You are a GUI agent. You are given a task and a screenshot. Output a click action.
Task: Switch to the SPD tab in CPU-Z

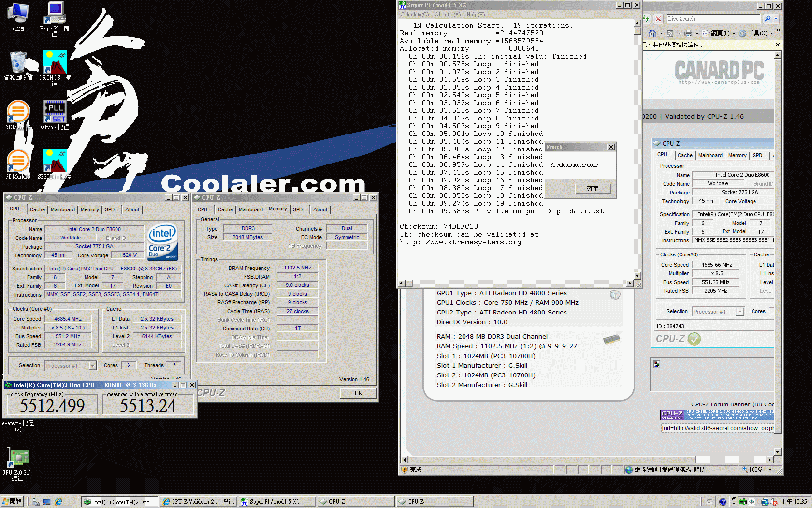[x=111, y=209]
